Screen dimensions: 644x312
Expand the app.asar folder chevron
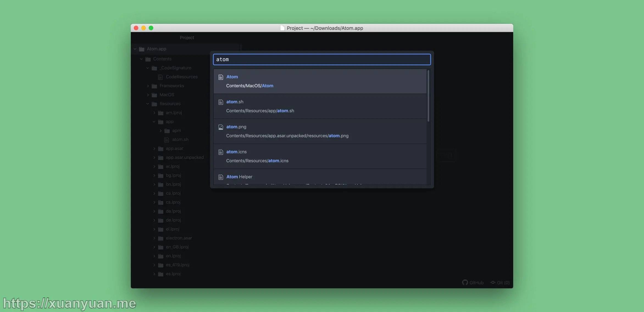click(x=154, y=149)
